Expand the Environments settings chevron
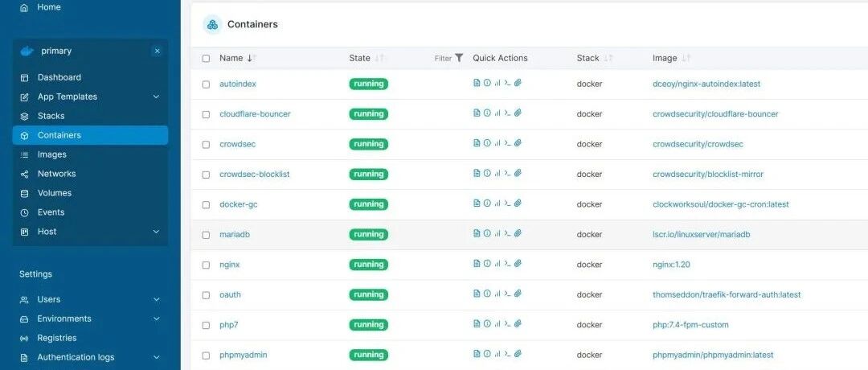Viewport: 868px width, 370px height. click(x=156, y=319)
